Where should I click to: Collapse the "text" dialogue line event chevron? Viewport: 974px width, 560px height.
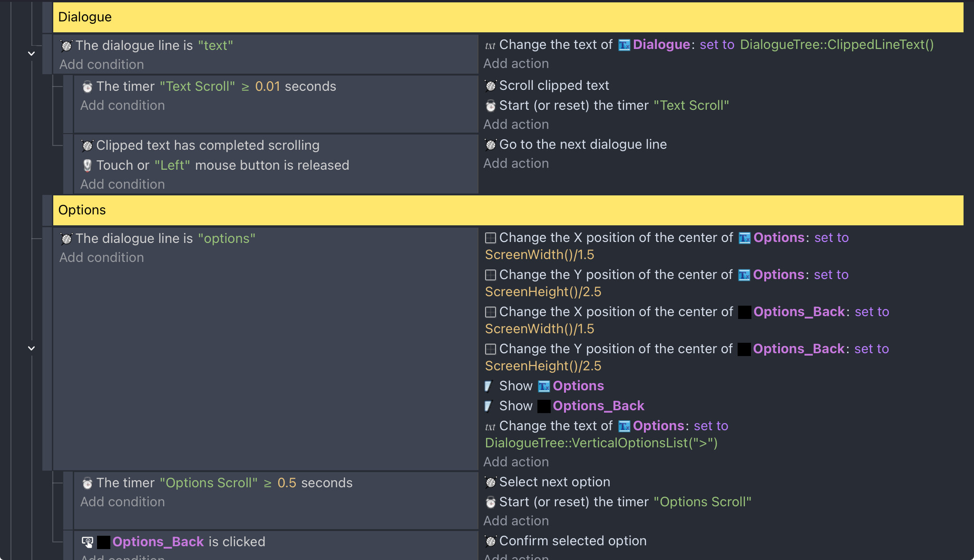[31, 54]
